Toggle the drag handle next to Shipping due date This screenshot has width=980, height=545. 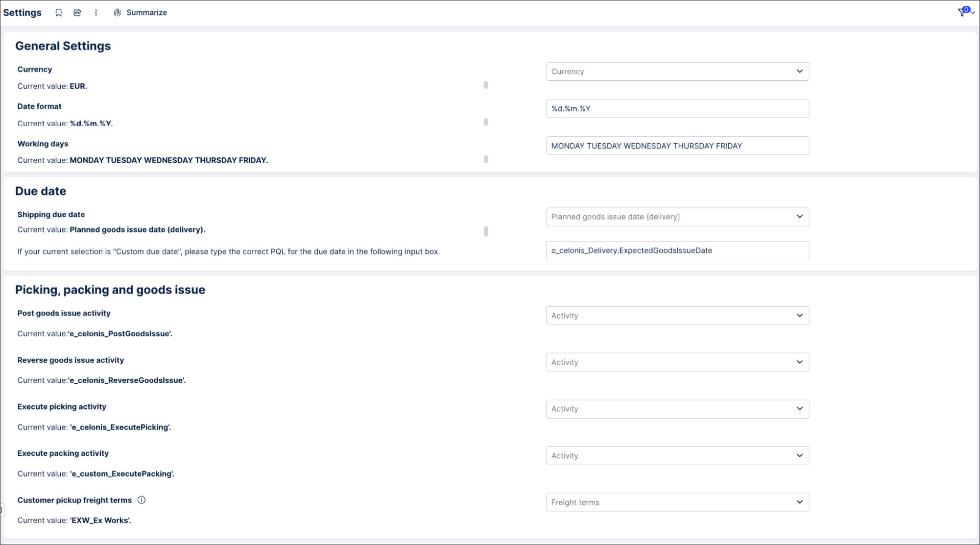486,231
